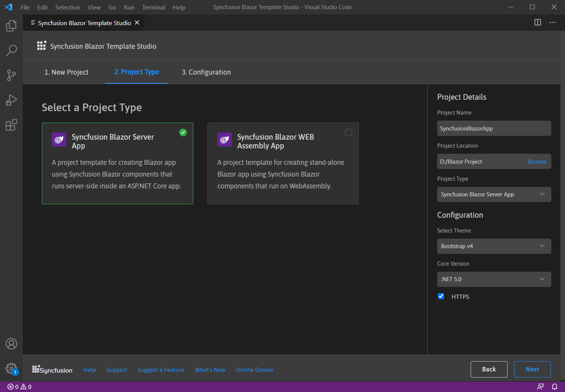The height and width of the screenshot is (392, 565).
Task: Click the Project Name input field
Action: coord(493,129)
